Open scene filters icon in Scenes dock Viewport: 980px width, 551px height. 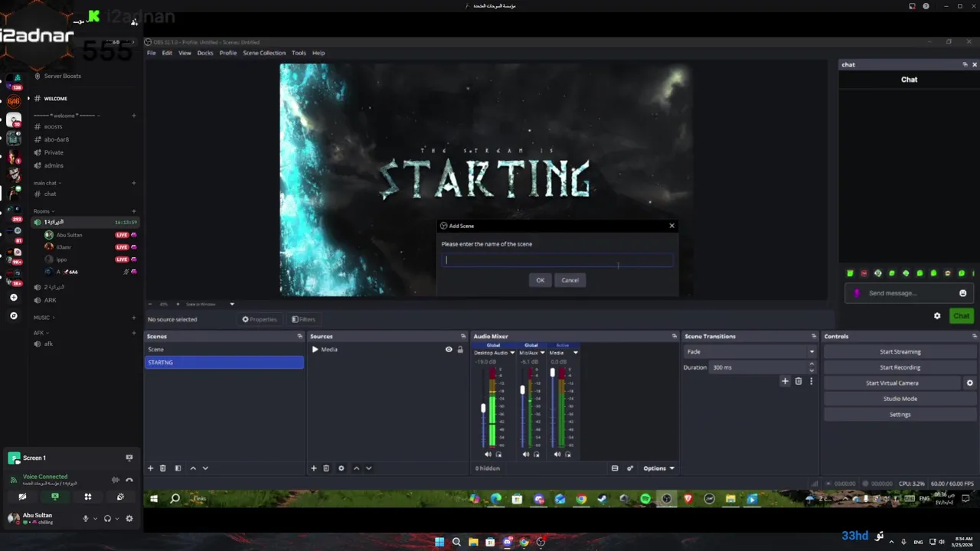[x=178, y=468]
